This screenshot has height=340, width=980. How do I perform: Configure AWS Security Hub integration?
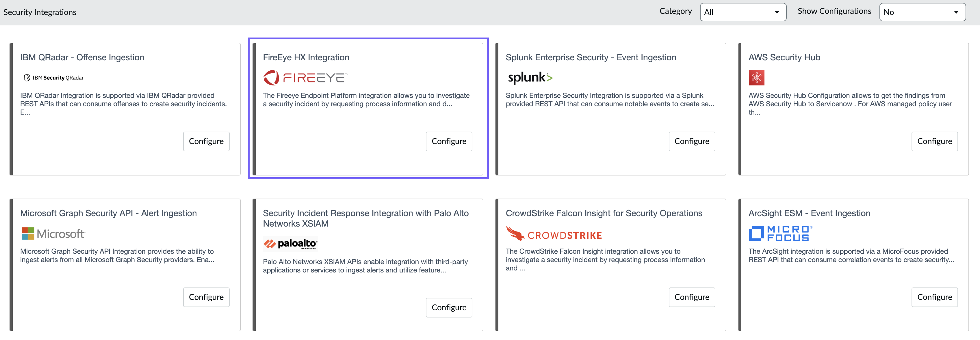[934, 141]
